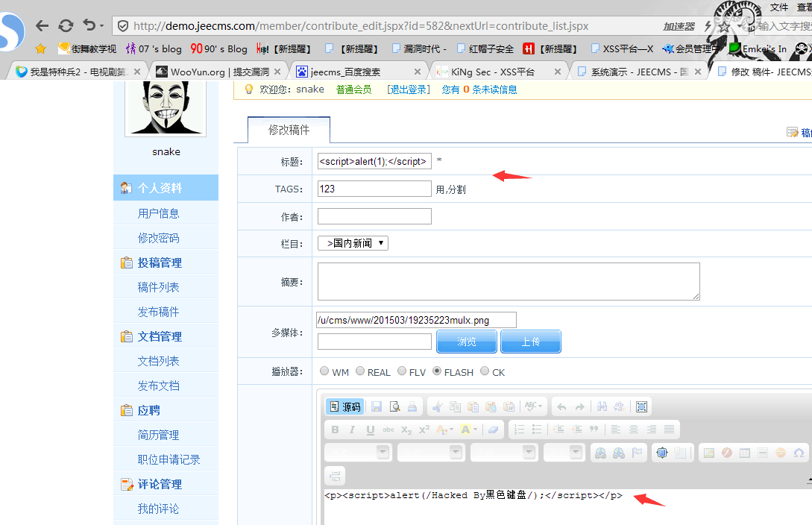The width and height of the screenshot is (812, 525).
Task: Toggle Underline formatting
Action: (371, 430)
